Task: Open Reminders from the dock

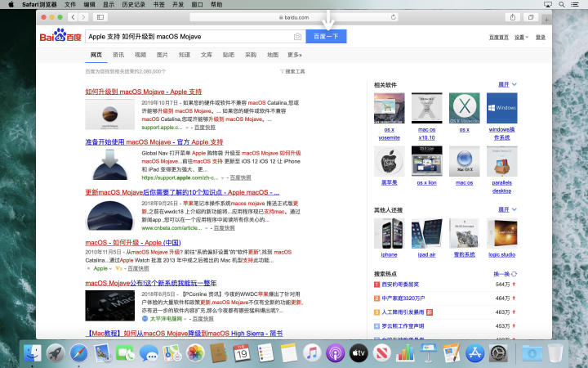Action: (x=265, y=353)
